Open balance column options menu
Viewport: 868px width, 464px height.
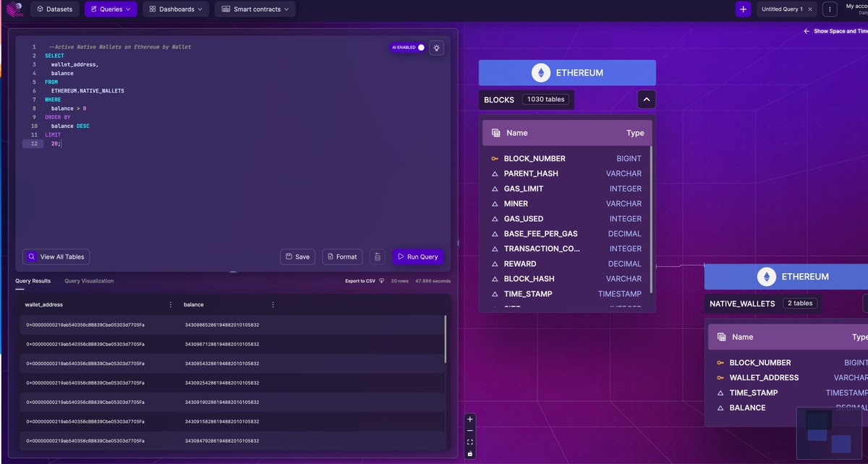pyautogui.click(x=273, y=305)
